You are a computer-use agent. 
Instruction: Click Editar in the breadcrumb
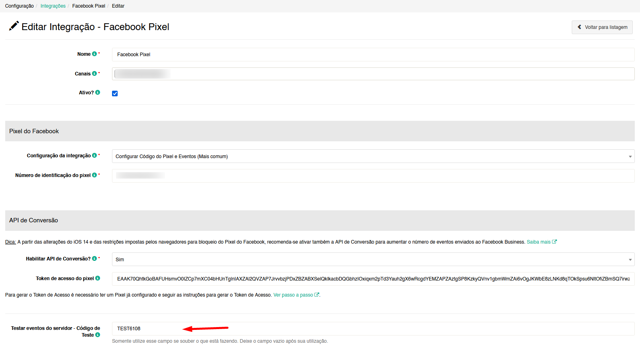coord(118,6)
